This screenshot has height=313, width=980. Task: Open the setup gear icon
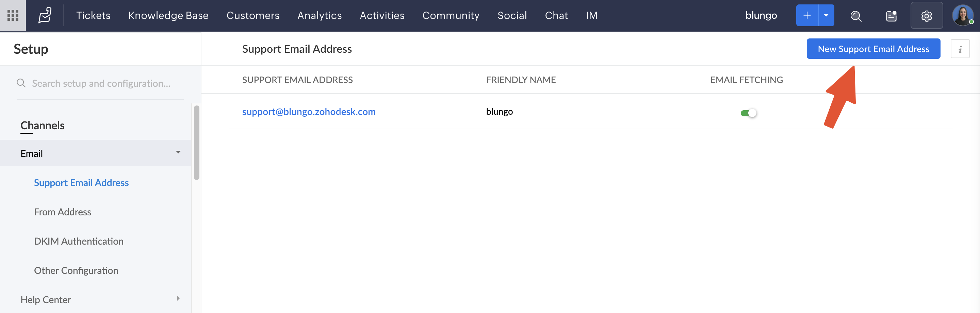pos(926,16)
